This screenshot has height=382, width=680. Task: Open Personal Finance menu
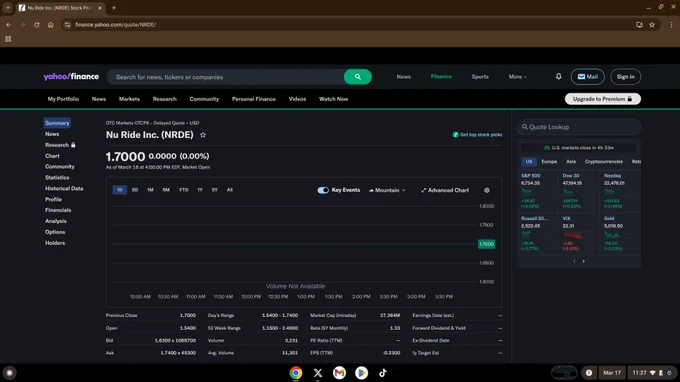click(254, 99)
